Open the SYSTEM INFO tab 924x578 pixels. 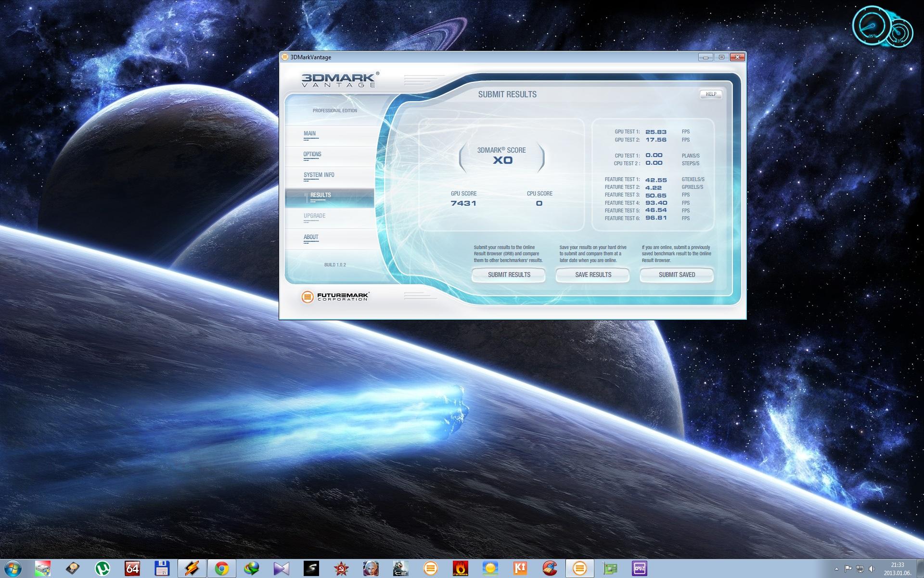(330, 177)
